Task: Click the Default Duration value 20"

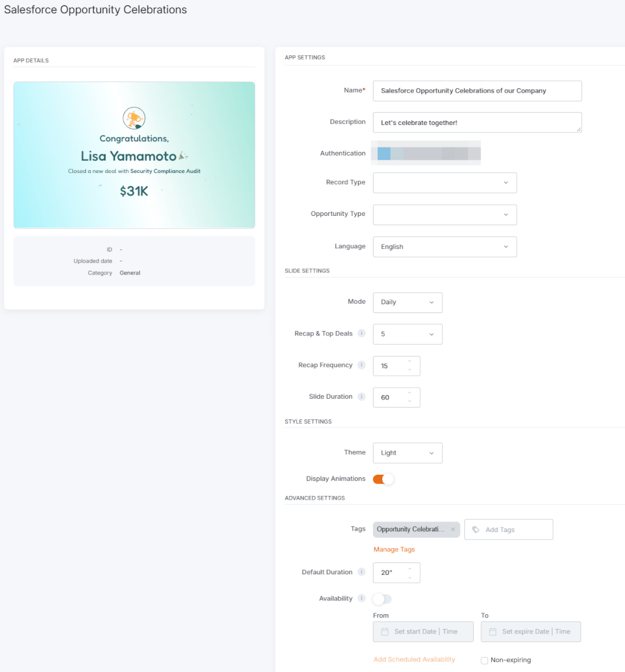Action: pyautogui.click(x=387, y=573)
